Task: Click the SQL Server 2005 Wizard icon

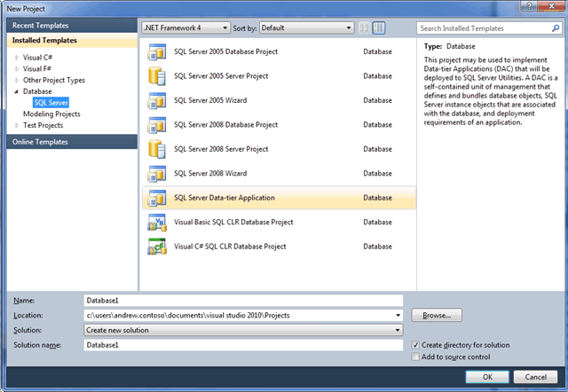Action: pyautogui.click(x=157, y=100)
